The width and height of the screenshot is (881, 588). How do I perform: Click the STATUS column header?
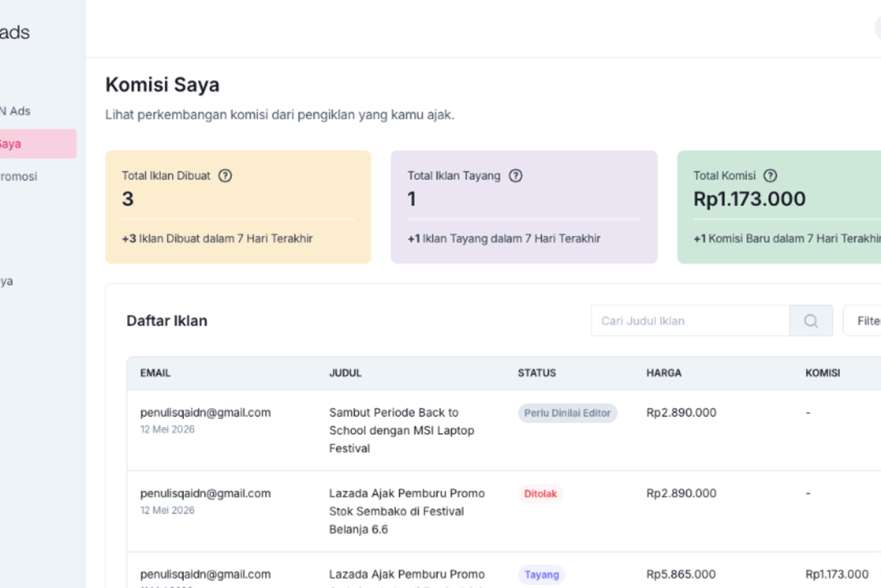click(x=537, y=373)
